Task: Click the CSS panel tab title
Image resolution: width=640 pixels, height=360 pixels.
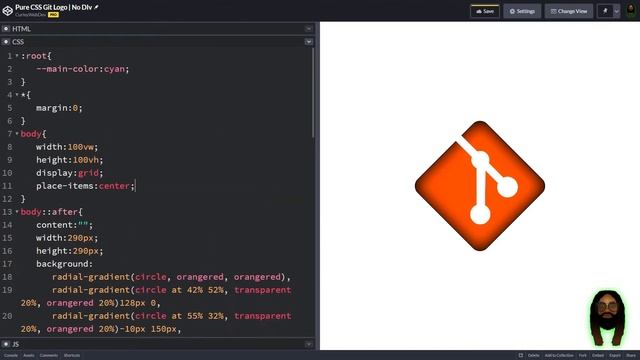Action: 18,42
